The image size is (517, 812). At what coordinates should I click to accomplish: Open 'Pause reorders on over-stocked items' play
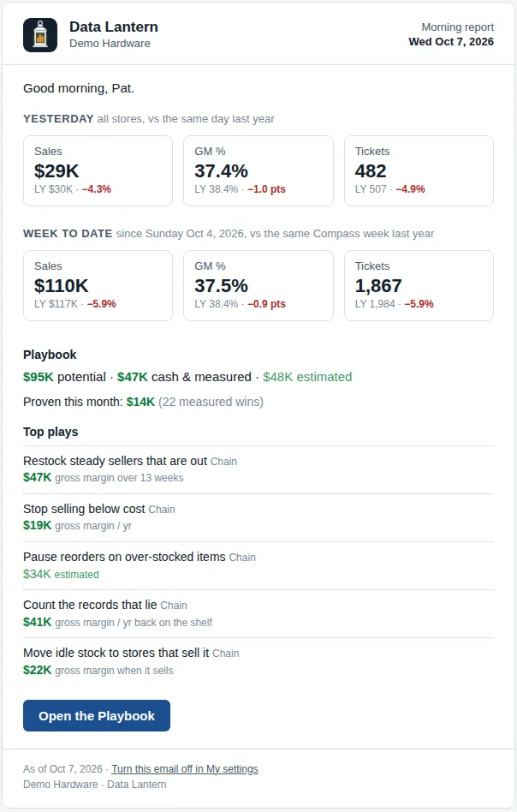(124, 557)
